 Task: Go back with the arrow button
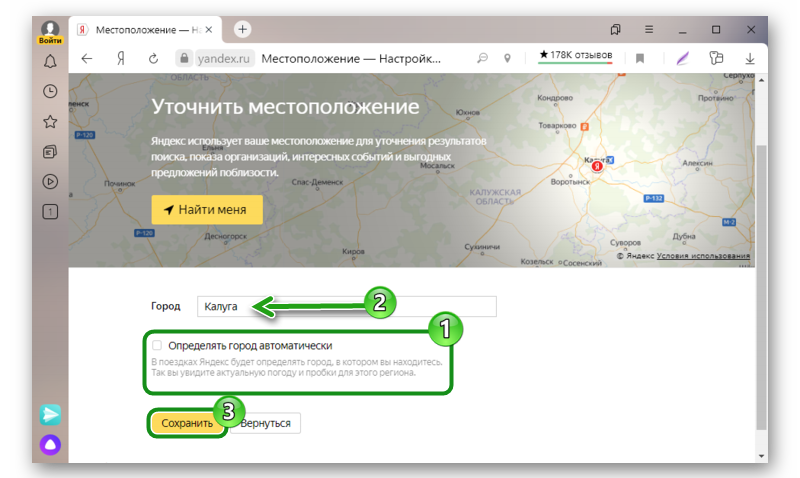pos(87,59)
